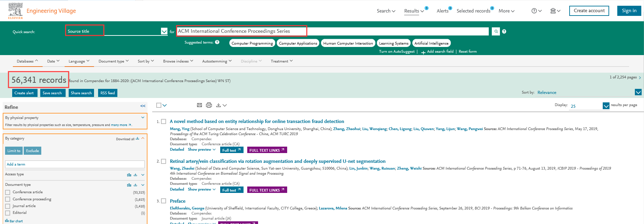
Task: Click the Share search button
Action: click(81, 93)
